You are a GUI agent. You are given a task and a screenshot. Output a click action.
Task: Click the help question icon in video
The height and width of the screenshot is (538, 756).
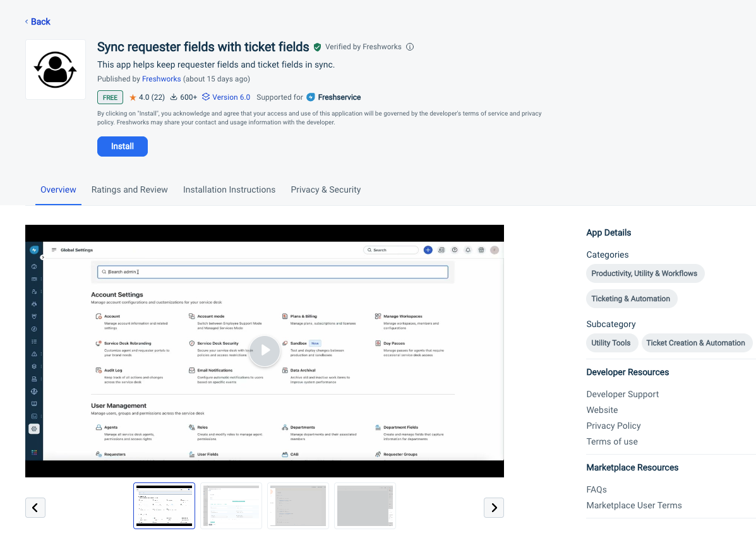pyautogui.click(x=454, y=250)
